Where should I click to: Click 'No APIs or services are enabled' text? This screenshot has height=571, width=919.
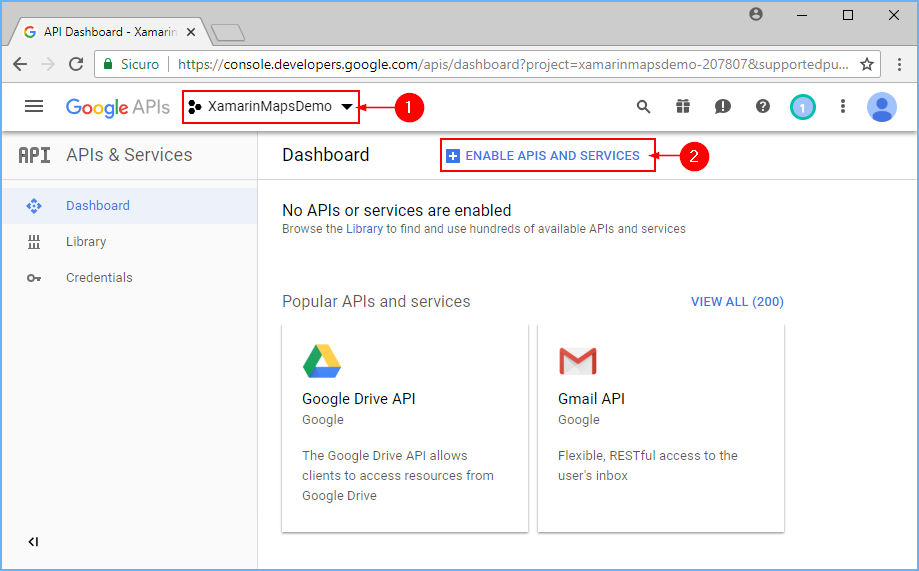tap(397, 210)
